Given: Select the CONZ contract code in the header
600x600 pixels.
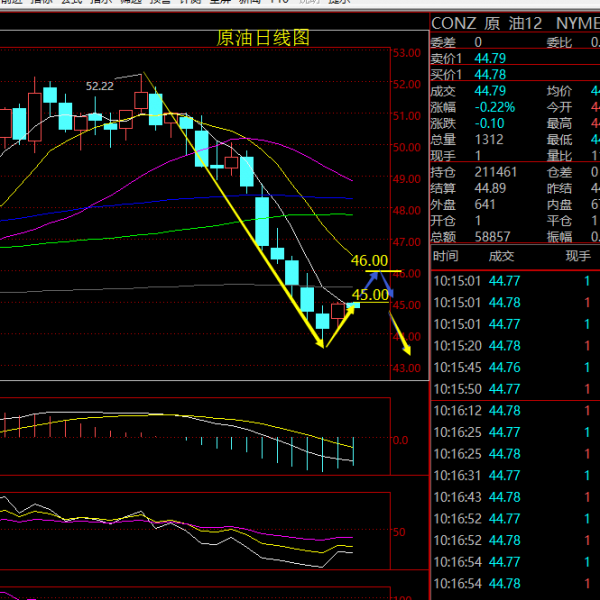Looking at the screenshot, I should [x=453, y=24].
